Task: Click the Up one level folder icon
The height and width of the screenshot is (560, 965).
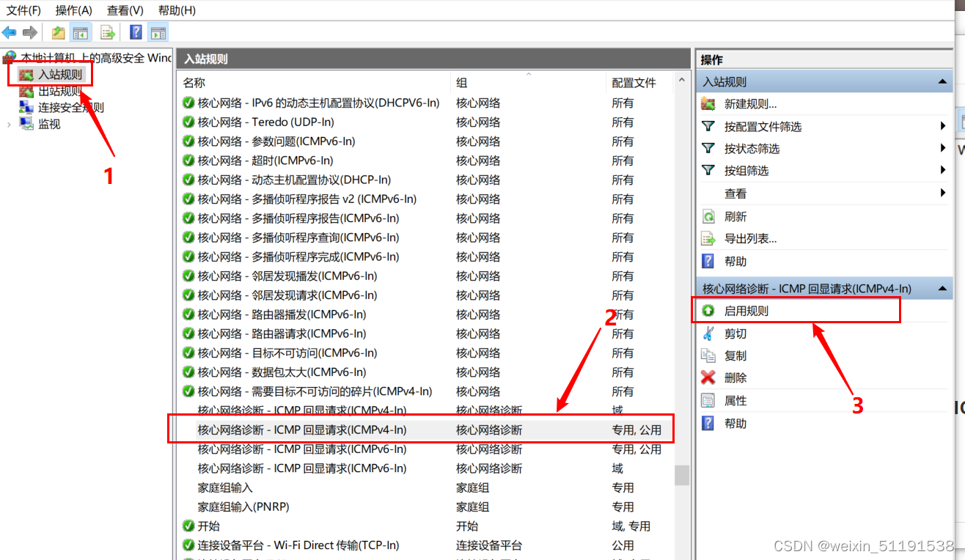Action: point(59,32)
